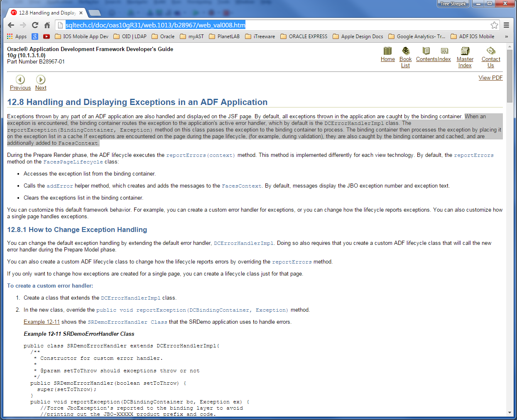Follow the Index text link
The height and width of the screenshot is (420, 517).
[x=444, y=59]
